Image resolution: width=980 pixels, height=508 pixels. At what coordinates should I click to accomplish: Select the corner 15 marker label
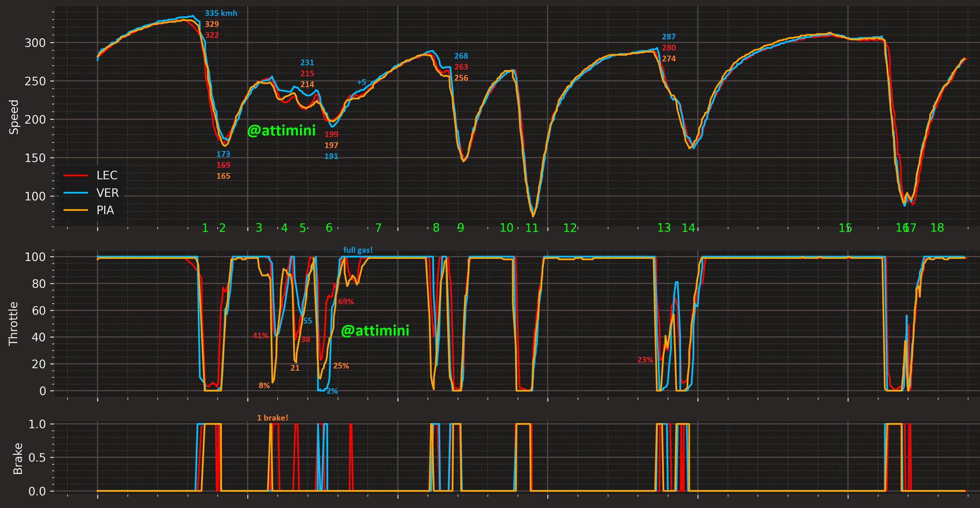pyautogui.click(x=845, y=228)
